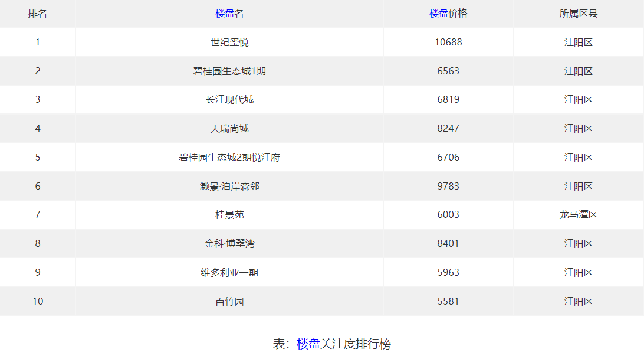Select 桂景苑 property name

click(x=229, y=215)
